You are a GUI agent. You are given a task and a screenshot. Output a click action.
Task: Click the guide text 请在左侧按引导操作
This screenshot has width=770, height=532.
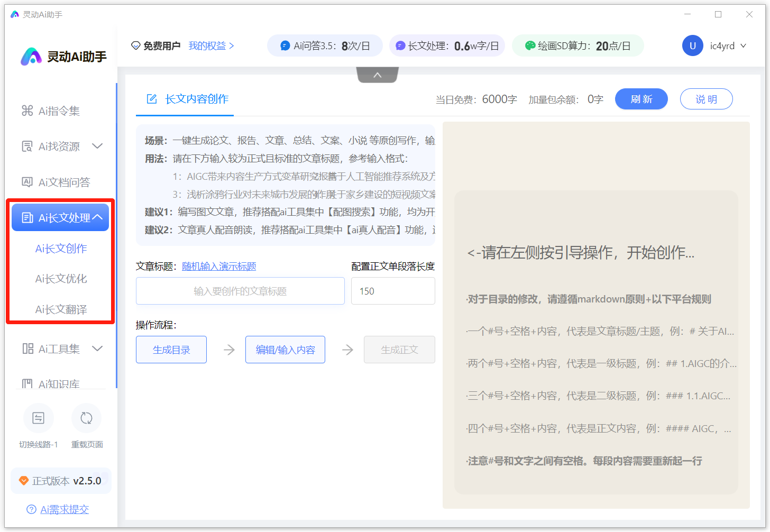581,253
